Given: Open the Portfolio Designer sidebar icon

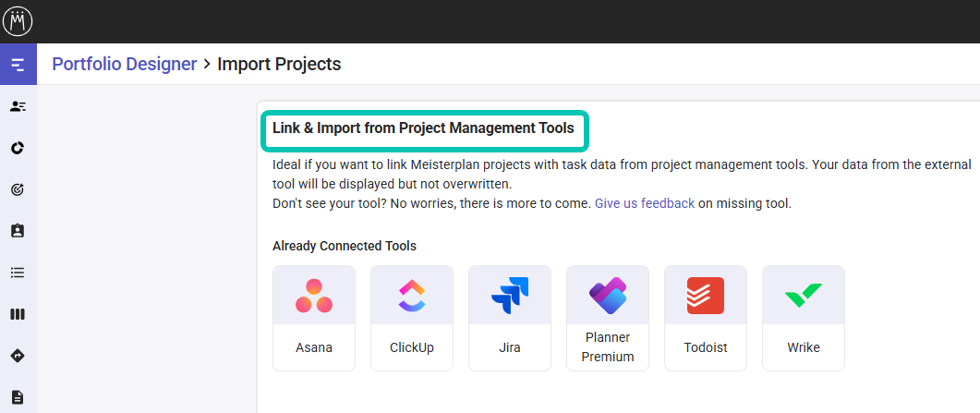Looking at the screenshot, I should pos(18,64).
